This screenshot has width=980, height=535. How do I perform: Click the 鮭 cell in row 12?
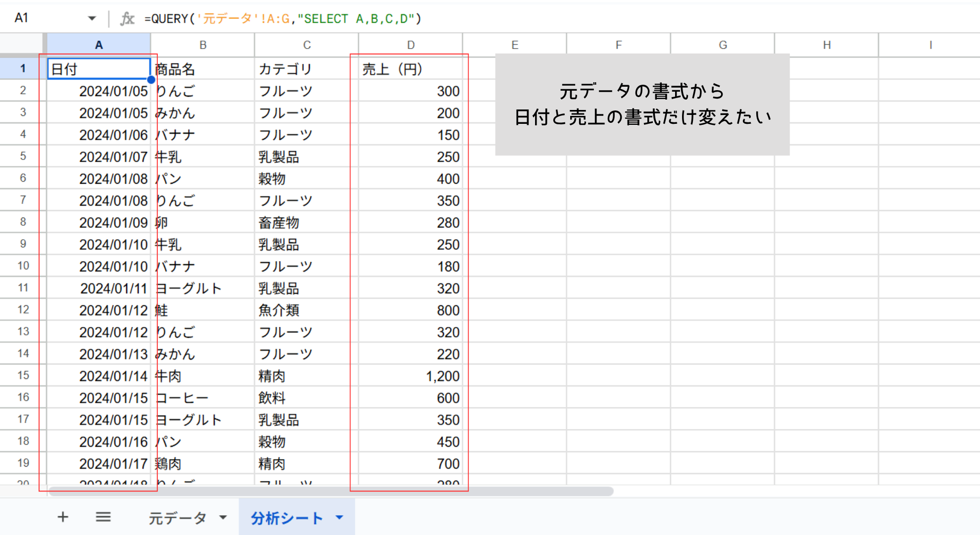(203, 310)
